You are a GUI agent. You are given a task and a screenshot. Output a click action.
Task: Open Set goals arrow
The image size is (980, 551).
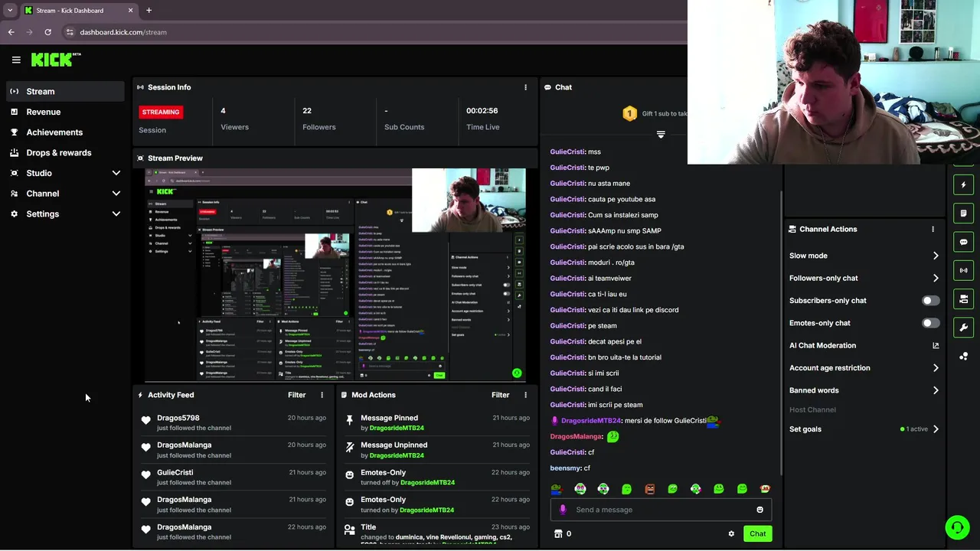(935, 429)
